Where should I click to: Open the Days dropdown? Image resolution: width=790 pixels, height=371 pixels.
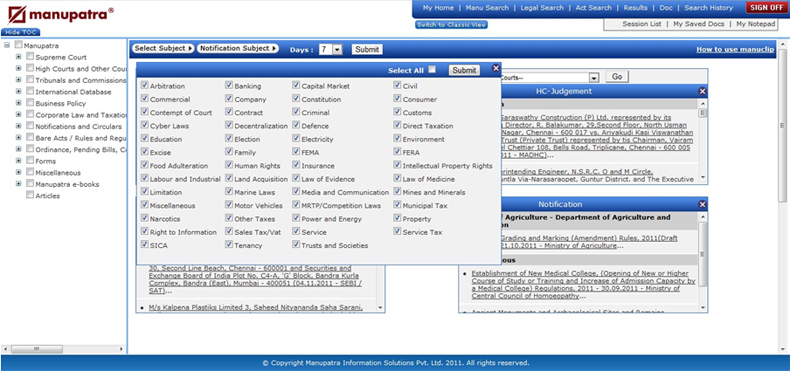click(x=338, y=49)
